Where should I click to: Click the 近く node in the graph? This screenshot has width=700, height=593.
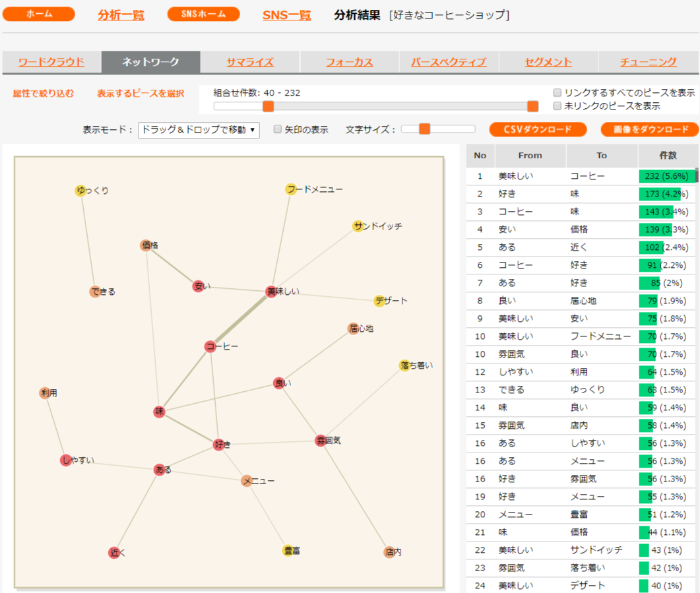point(114,553)
